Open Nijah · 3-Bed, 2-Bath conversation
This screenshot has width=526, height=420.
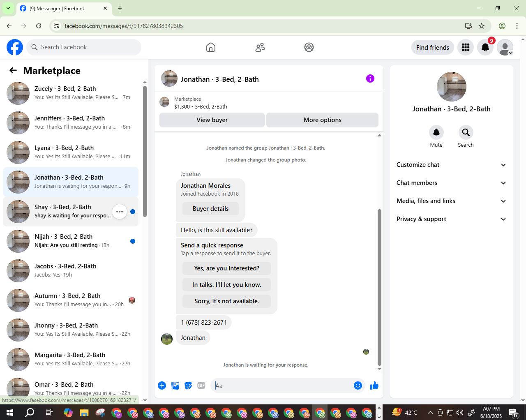point(71,241)
